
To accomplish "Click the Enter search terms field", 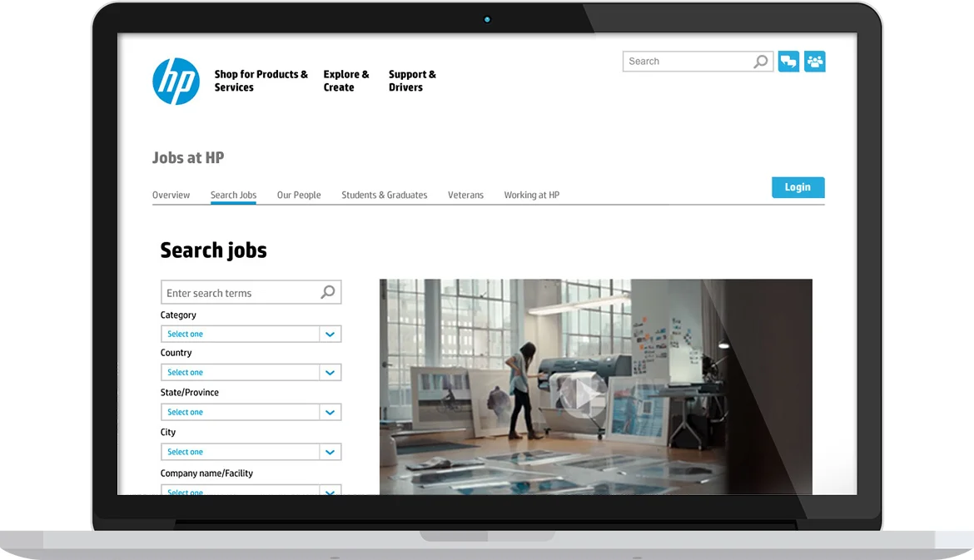I will click(x=251, y=292).
